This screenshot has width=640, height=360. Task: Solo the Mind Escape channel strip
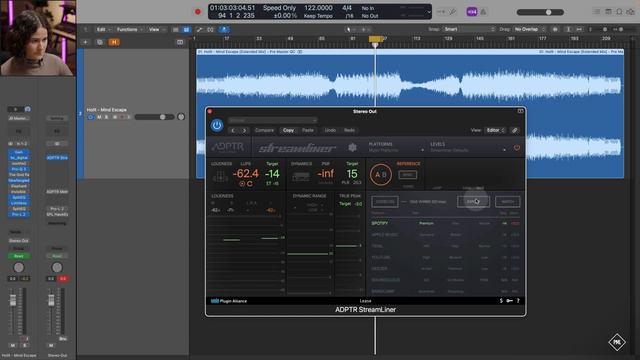[x=24, y=345]
